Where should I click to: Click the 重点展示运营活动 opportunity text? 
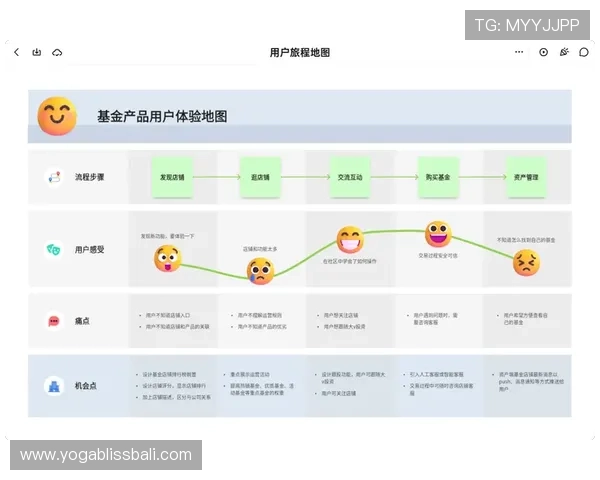[x=250, y=374]
